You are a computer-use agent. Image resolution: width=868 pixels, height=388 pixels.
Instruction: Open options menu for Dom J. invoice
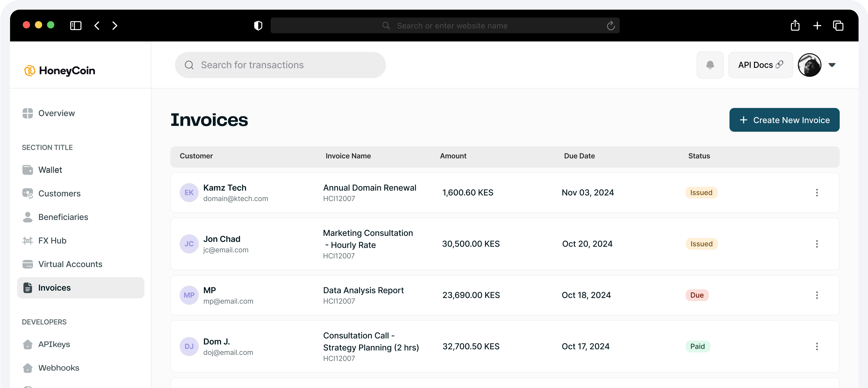(817, 346)
